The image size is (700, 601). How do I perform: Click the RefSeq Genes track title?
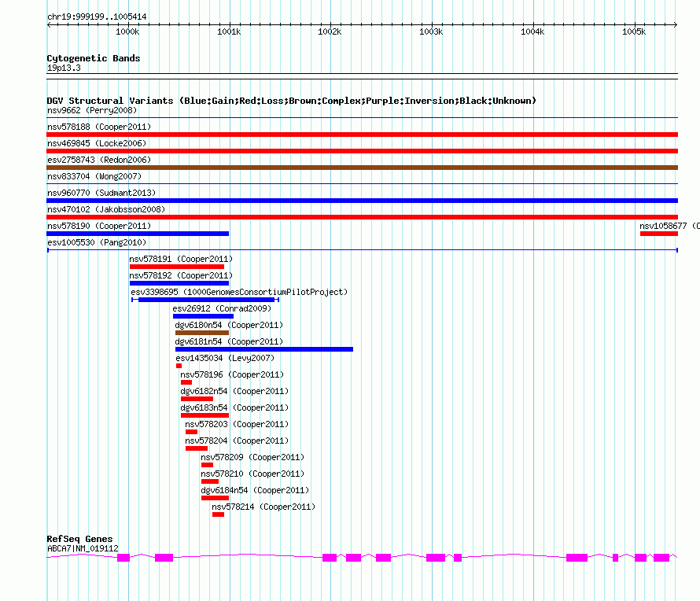79,539
